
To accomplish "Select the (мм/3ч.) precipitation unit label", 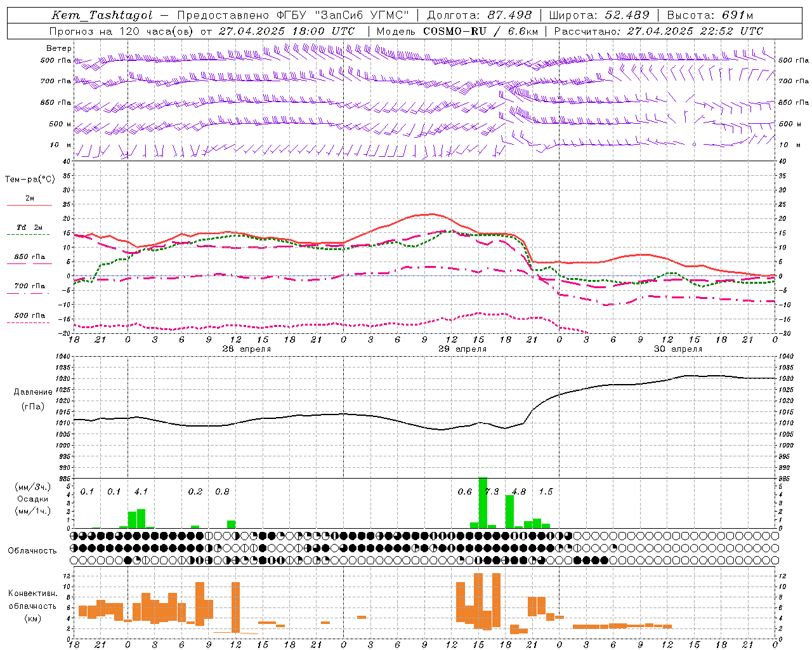I will [x=32, y=487].
